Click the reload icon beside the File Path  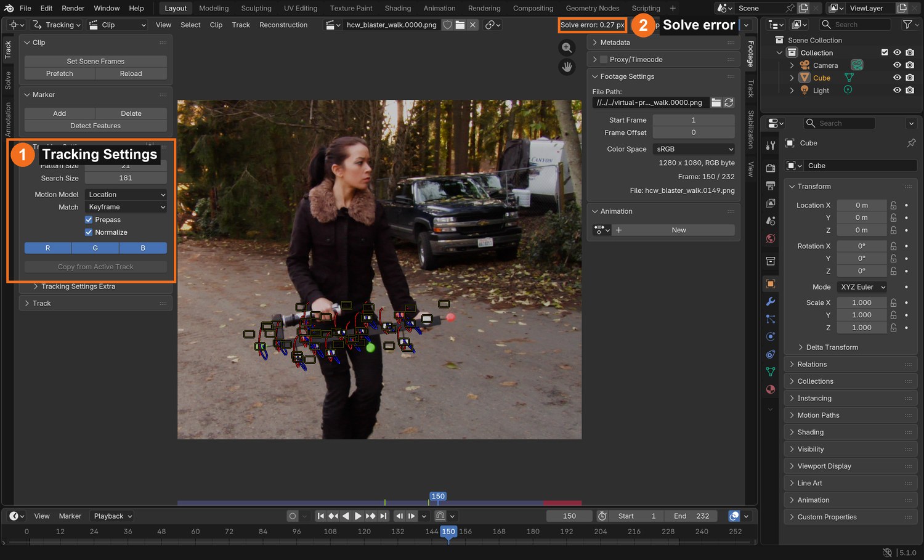coord(729,103)
